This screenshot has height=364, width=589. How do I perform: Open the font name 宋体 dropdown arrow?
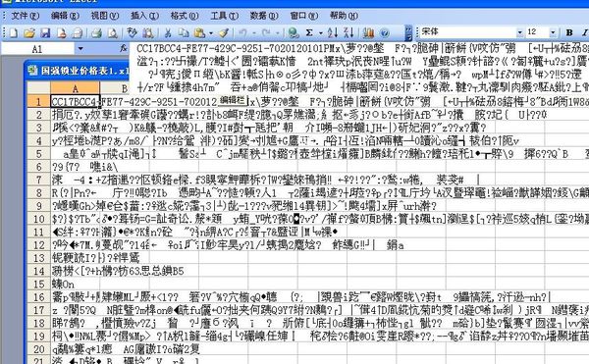coord(520,32)
